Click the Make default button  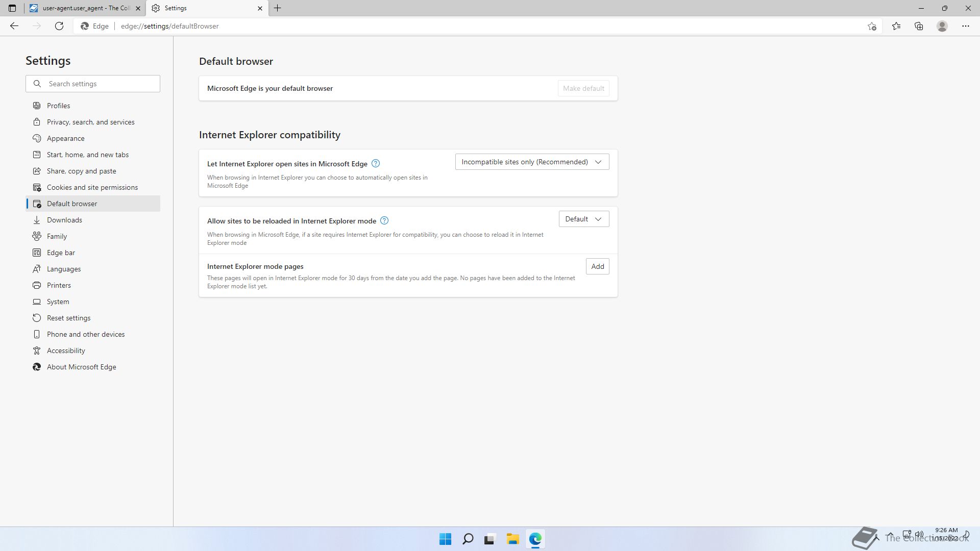tap(583, 88)
